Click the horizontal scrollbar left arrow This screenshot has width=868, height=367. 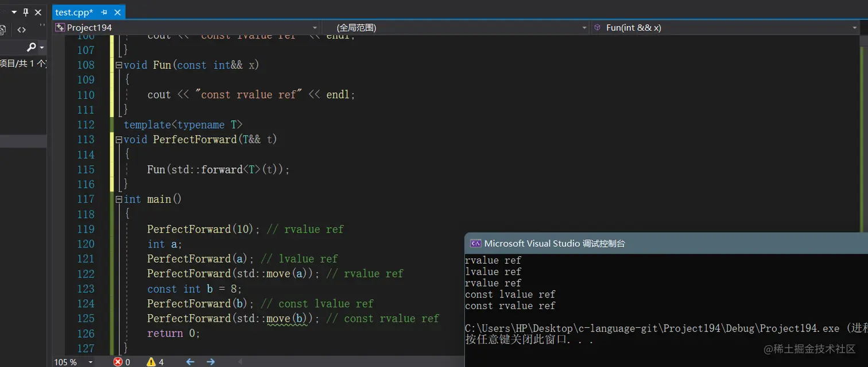pyautogui.click(x=240, y=362)
